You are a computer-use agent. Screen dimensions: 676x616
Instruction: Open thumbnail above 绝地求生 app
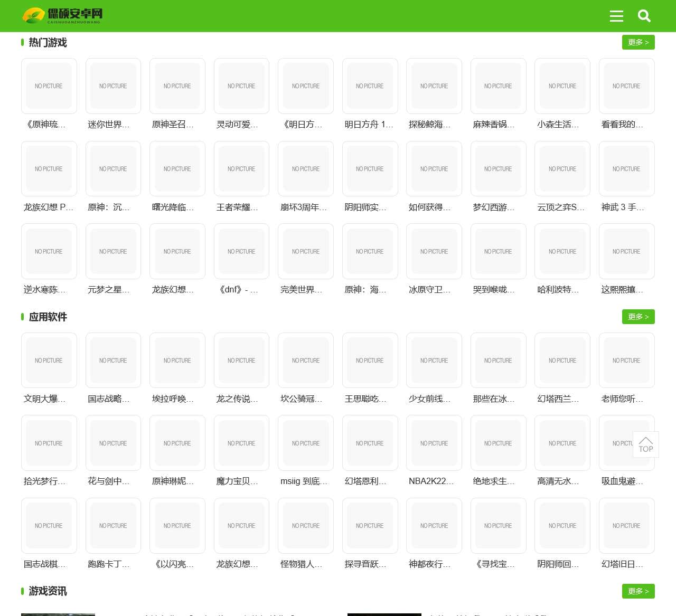tap(498, 443)
